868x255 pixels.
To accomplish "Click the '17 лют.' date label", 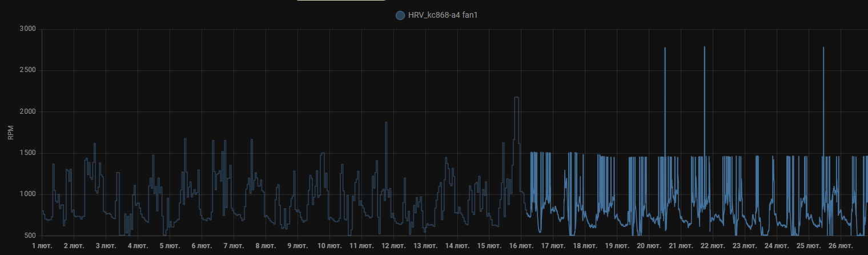I will [x=553, y=246].
